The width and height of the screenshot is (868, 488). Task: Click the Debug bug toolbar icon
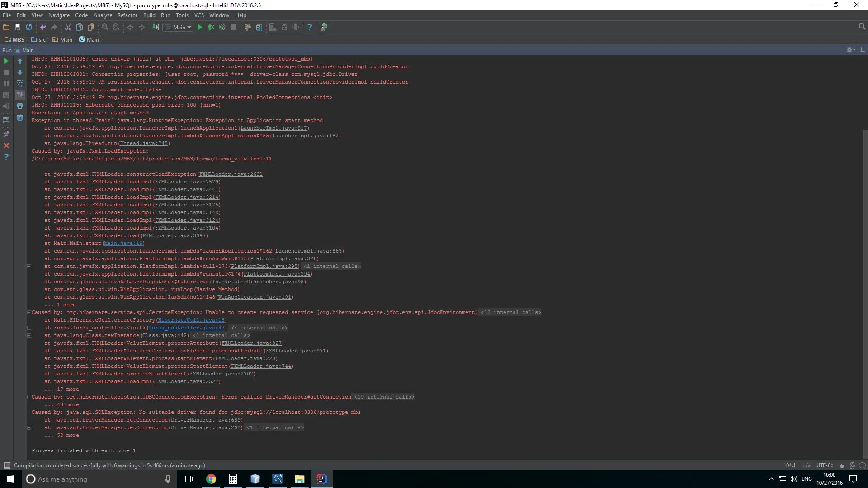point(211,28)
